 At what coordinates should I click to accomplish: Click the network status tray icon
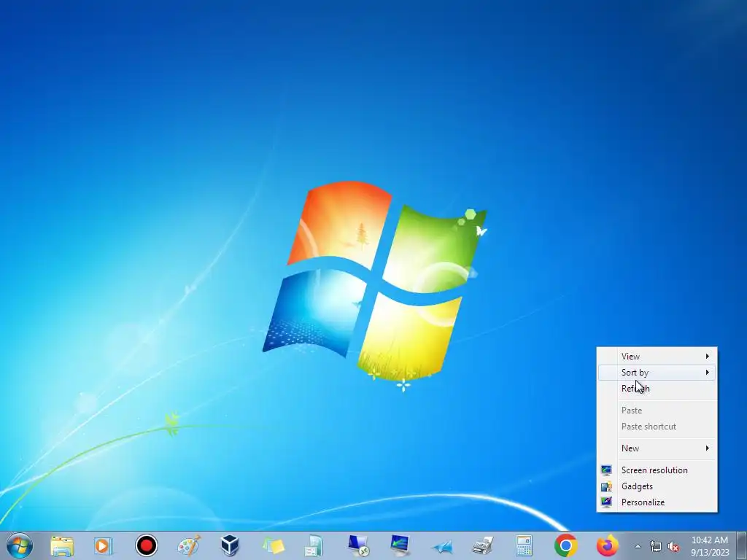656,546
